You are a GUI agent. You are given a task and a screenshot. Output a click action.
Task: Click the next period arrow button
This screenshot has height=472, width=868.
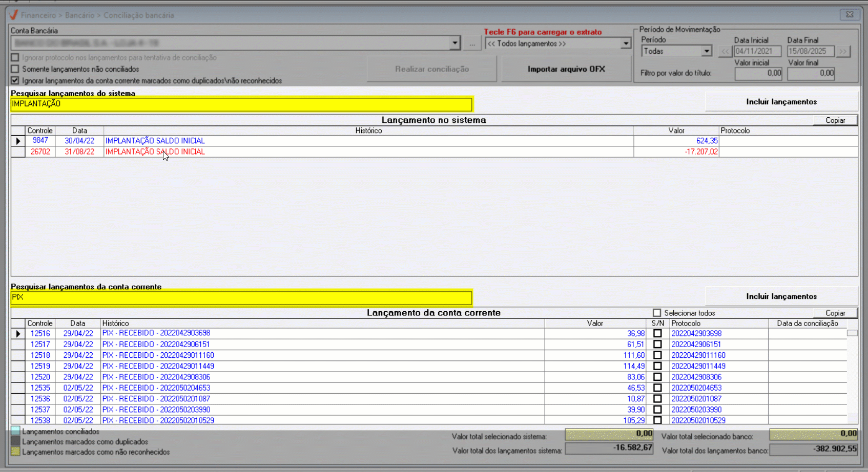(843, 51)
